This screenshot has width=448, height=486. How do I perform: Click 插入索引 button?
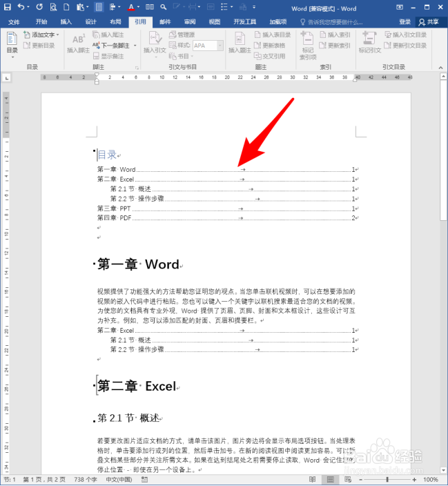(335, 35)
